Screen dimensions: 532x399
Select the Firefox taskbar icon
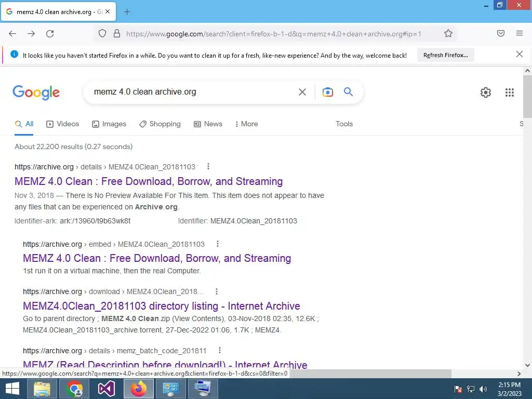[x=138, y=389]
